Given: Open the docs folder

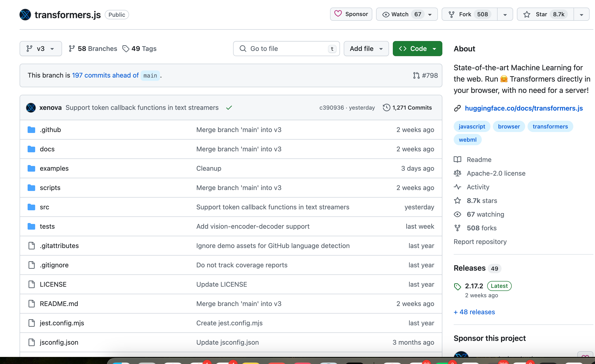Looking at the screenshot, I should point(47,149).
